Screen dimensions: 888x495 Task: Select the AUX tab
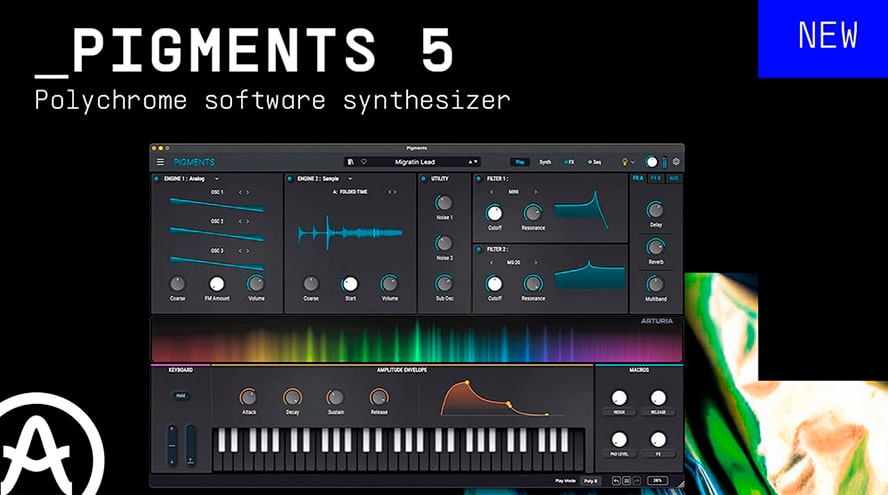tap(673, 178)
